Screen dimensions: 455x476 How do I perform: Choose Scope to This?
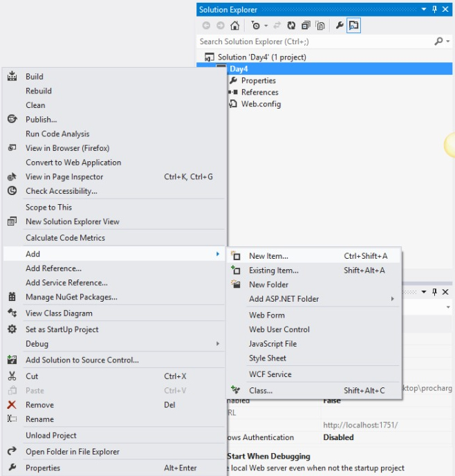[49, 208]
